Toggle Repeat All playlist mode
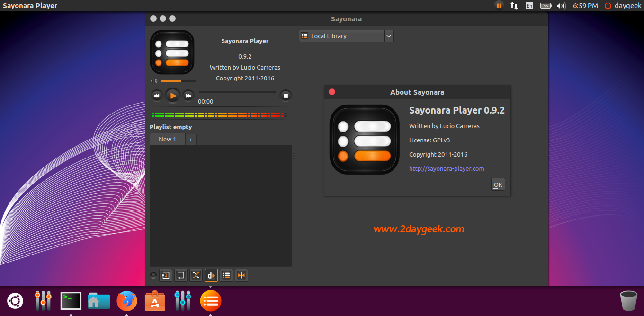644x316 pixels. pos(180,275)
